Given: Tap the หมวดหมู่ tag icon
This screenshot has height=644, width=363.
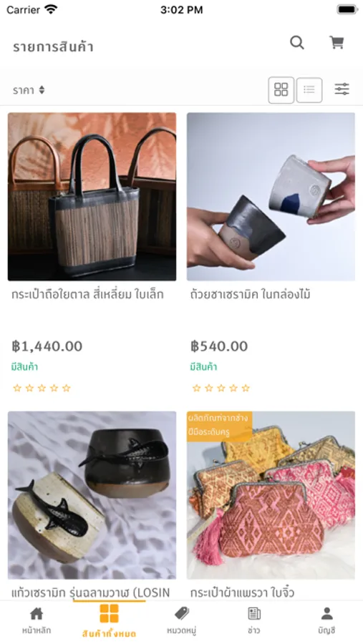Looking at the screenshot, I should point(182,614).
